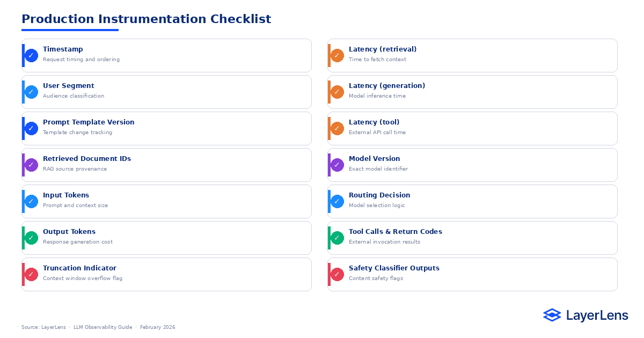
Task: Click the LayerLens logo icon
Action: pos(552,315)
